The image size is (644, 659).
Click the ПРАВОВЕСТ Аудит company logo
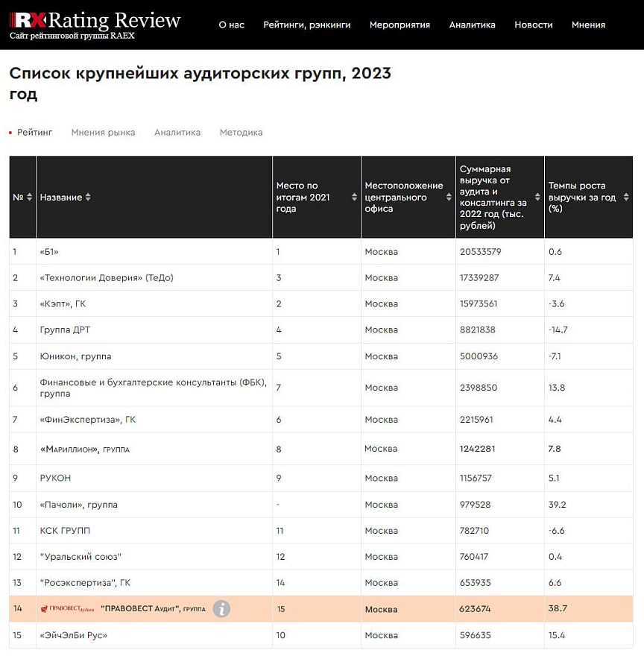click(67, 609)
